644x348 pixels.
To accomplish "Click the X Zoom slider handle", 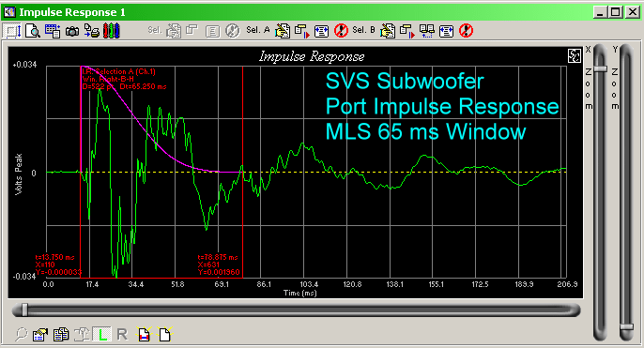I will coord(601,68).
